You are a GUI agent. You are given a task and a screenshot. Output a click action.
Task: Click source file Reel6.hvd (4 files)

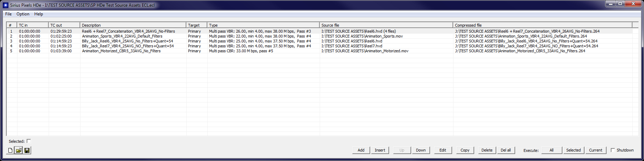(x=359, y=31)
